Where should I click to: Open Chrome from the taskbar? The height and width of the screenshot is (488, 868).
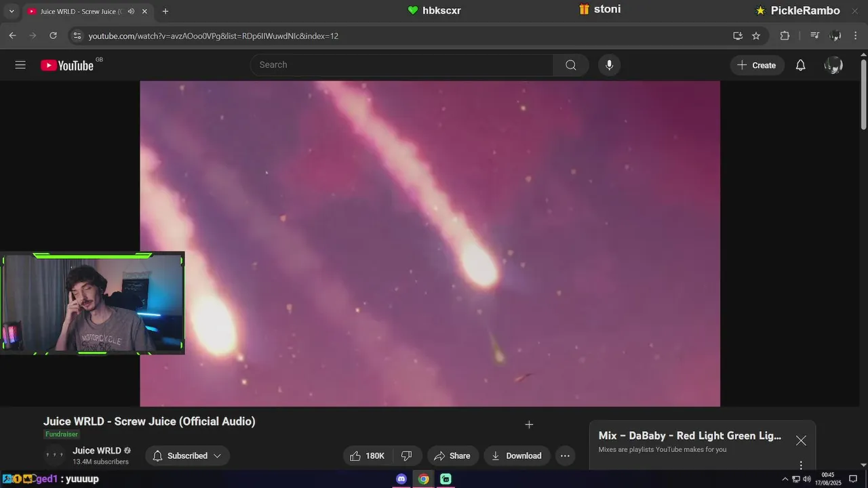424,479
